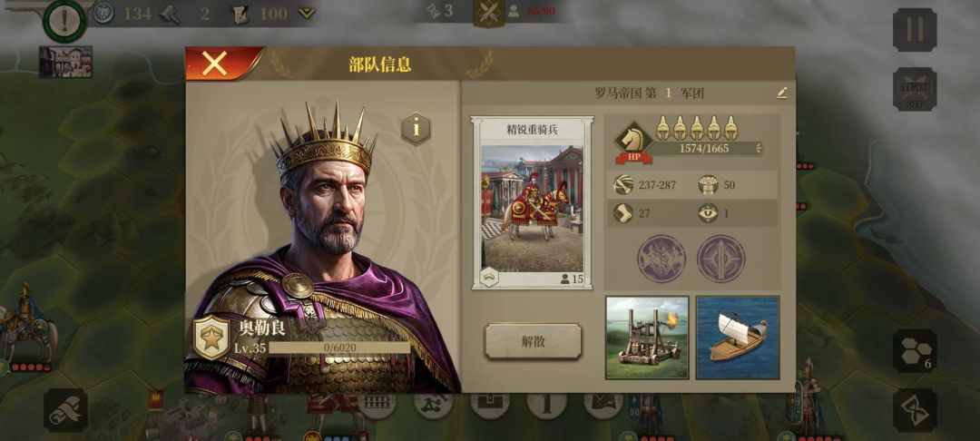
Task: Click the first empty round skill slot
Action: pos(661,259)
